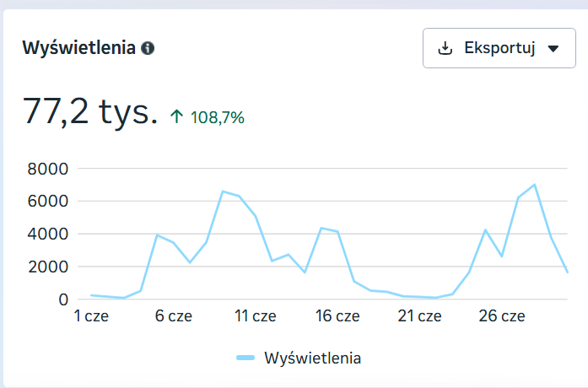588x388 pixels.
Task: Click the info icon next to Wyświetlenia
Action: (148, 48)
